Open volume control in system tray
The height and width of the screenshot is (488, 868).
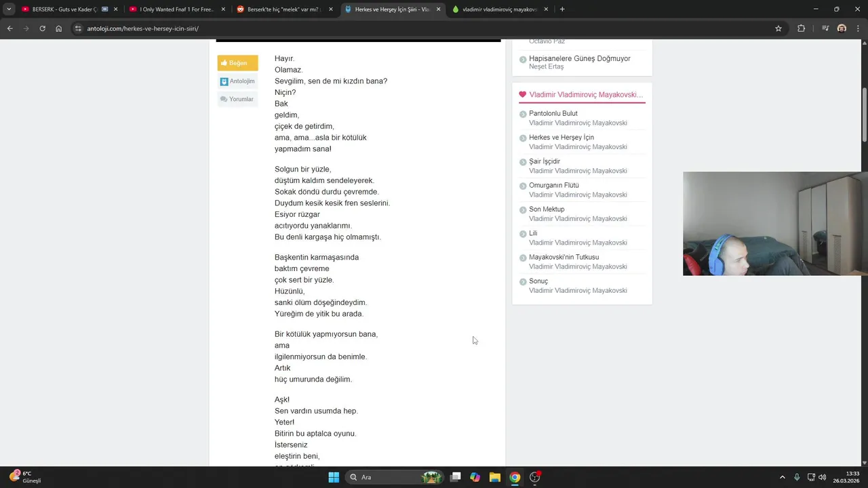pos(823,477)
